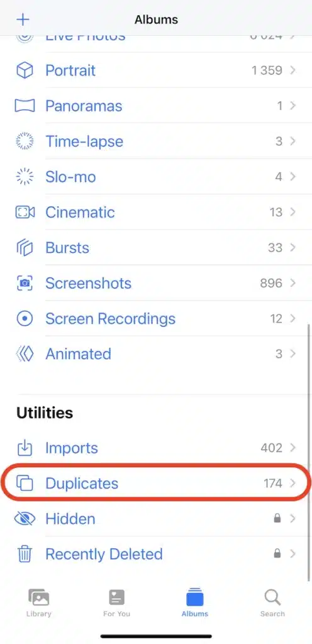Open the Slo-mo album
312x644 pixels.
pyautogui.click(x=156, y=177)
